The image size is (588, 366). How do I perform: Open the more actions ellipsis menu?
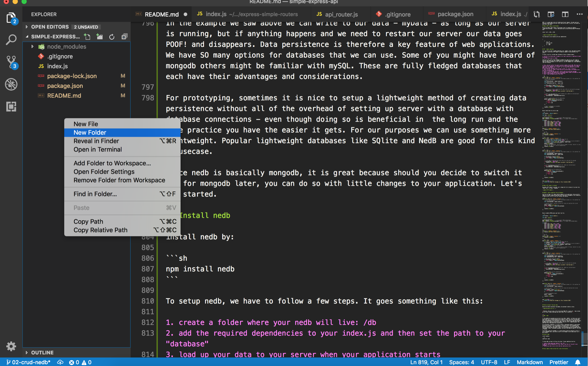[579, 14]
